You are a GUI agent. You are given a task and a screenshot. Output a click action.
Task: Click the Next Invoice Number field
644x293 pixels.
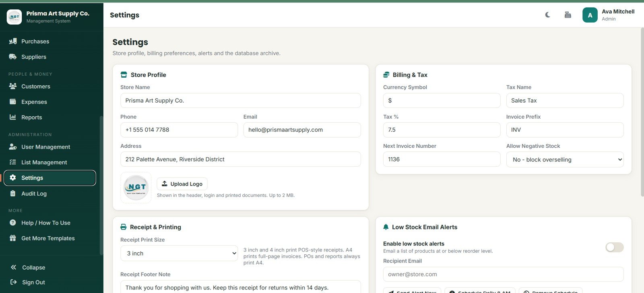coord(442,159)
